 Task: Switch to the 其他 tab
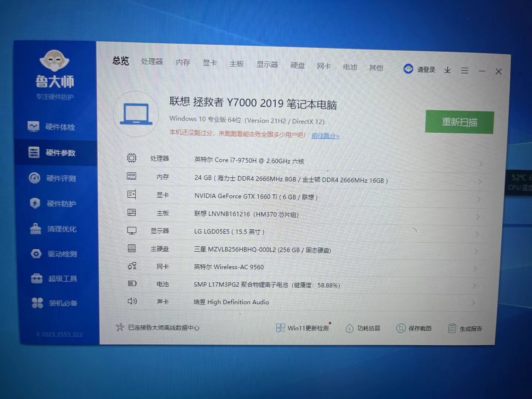point(376,68)
